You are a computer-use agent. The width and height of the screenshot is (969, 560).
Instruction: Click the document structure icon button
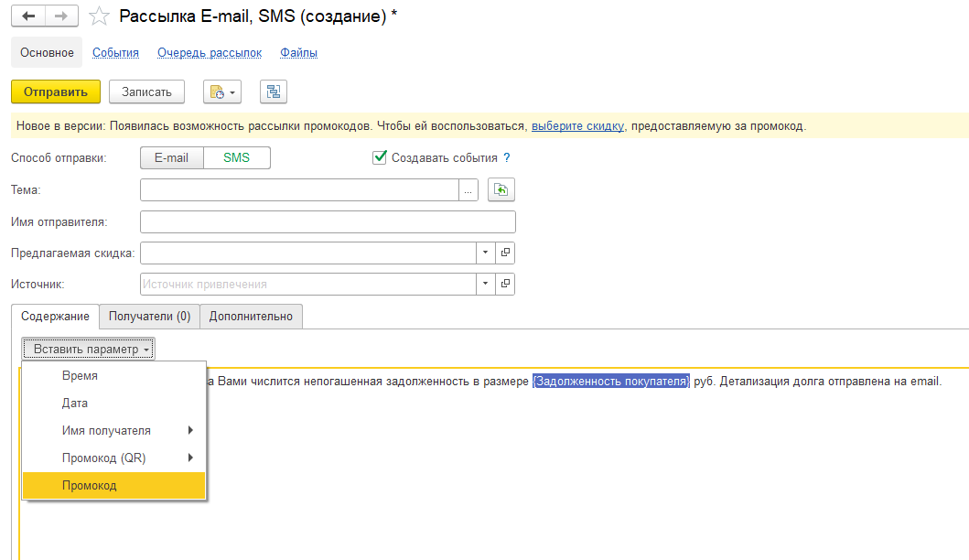(274, 92)
